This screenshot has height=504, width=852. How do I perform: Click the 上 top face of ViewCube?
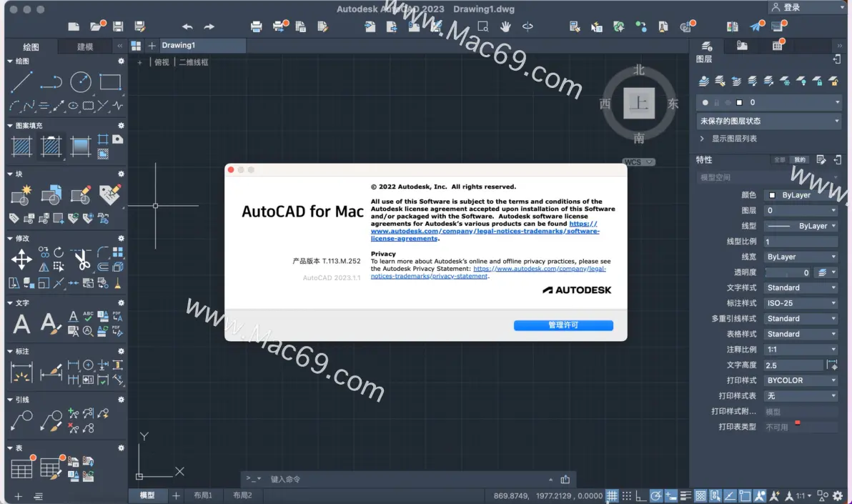639,103
